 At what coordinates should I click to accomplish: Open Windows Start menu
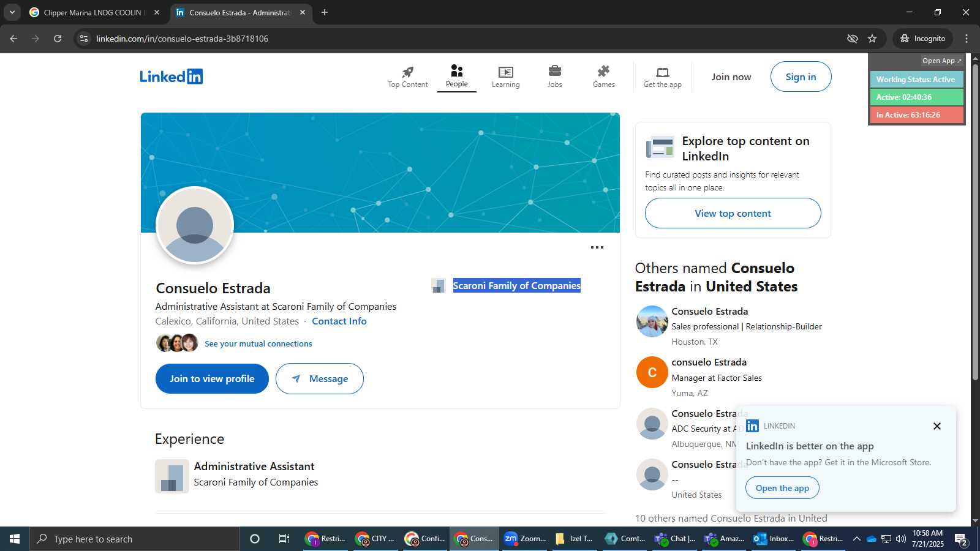tap(15, 539)
